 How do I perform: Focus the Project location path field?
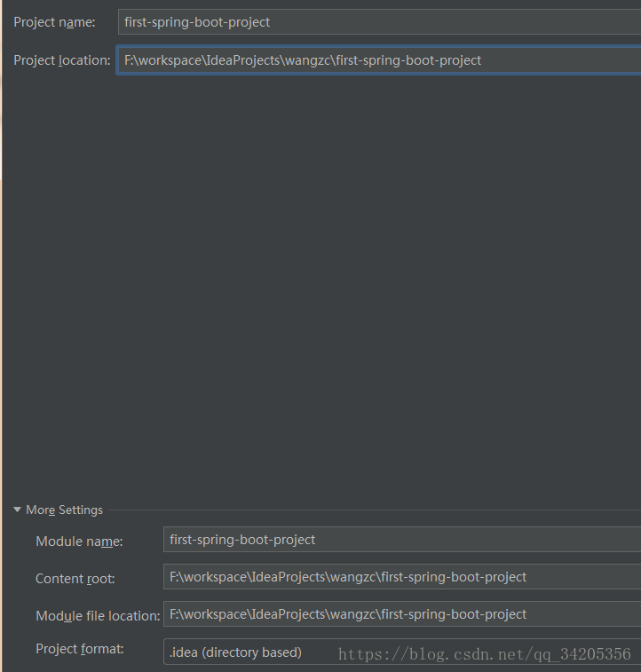click(380, 60)
